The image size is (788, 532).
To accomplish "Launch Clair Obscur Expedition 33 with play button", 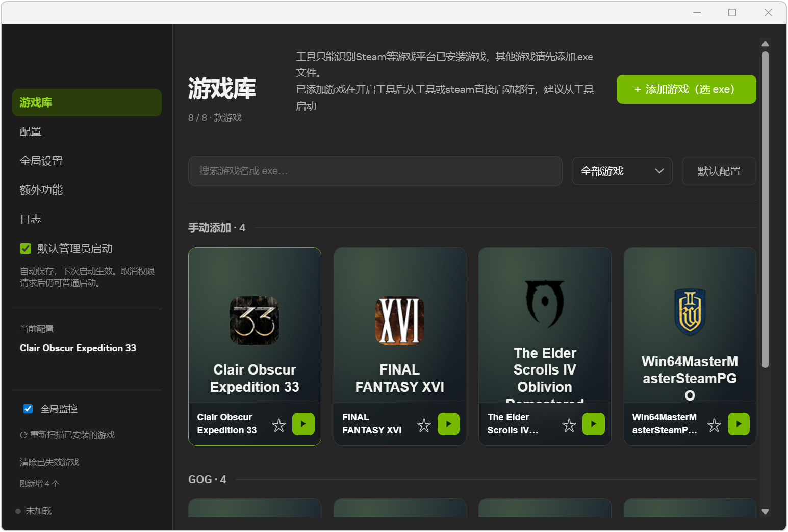I will [x=303, y=424].
